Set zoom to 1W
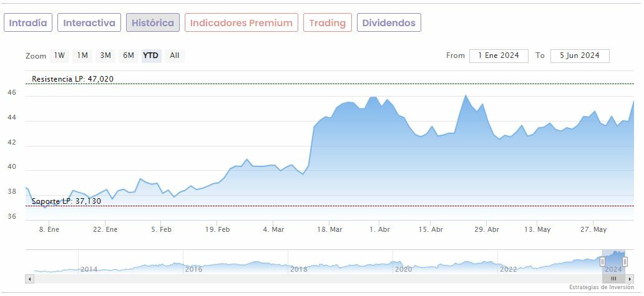 [59, 55]
